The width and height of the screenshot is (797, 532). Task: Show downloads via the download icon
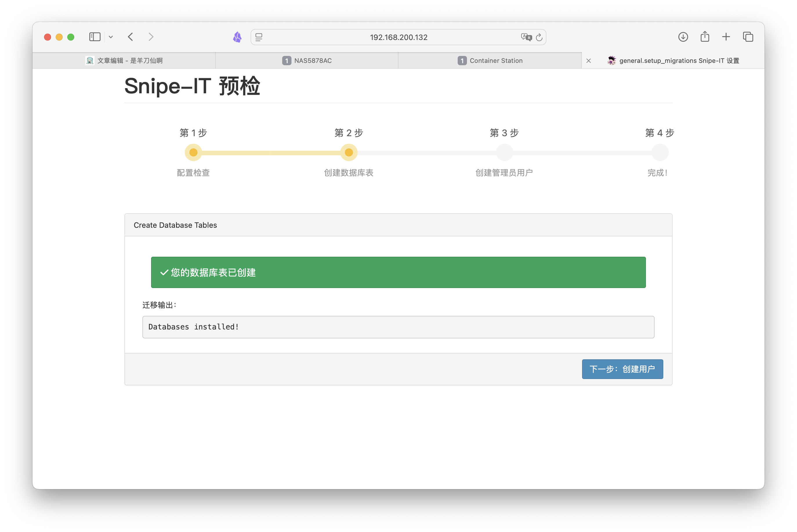[683, 37]
